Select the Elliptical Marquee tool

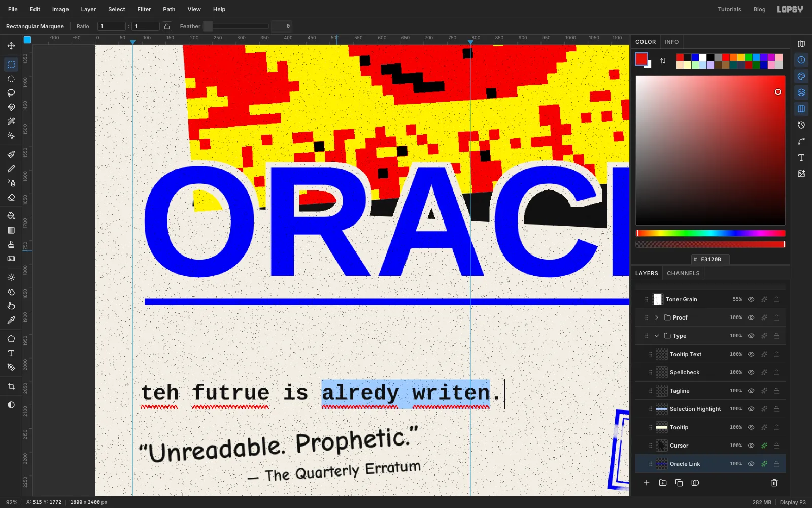(11, 79)
